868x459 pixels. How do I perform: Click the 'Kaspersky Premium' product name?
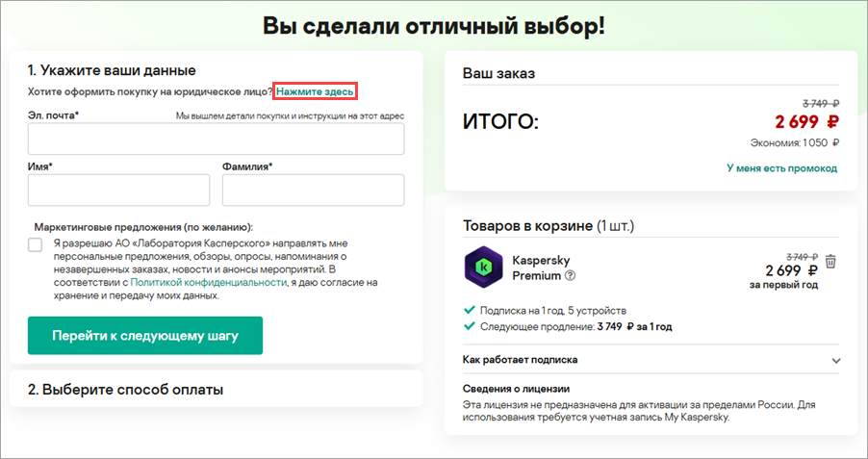tap(541, 268)
